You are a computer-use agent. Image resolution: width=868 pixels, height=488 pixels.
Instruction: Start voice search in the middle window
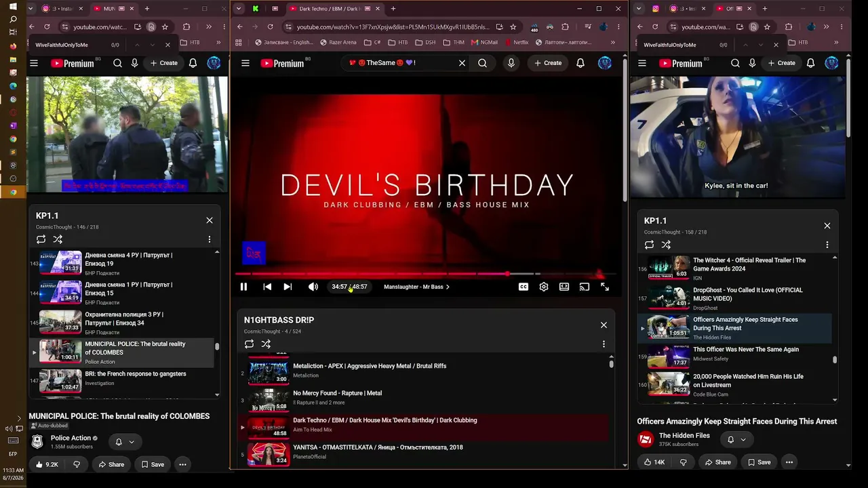pos(511,63)
